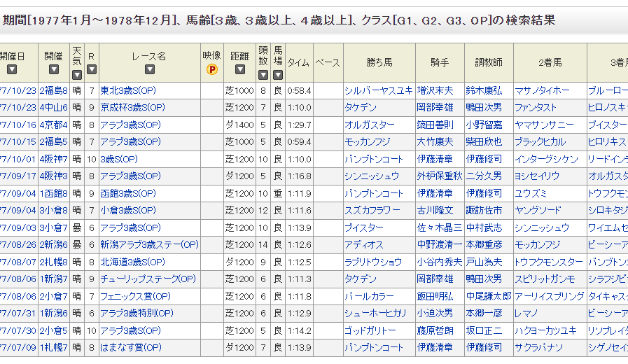Open jockey 佐々木晶三 profile

[x=440, y=228]
